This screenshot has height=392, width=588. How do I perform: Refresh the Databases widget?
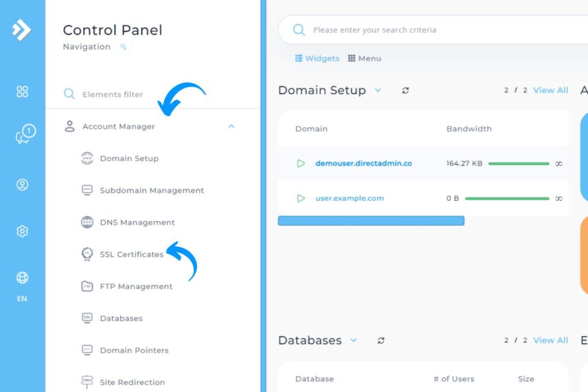point(381,340)
